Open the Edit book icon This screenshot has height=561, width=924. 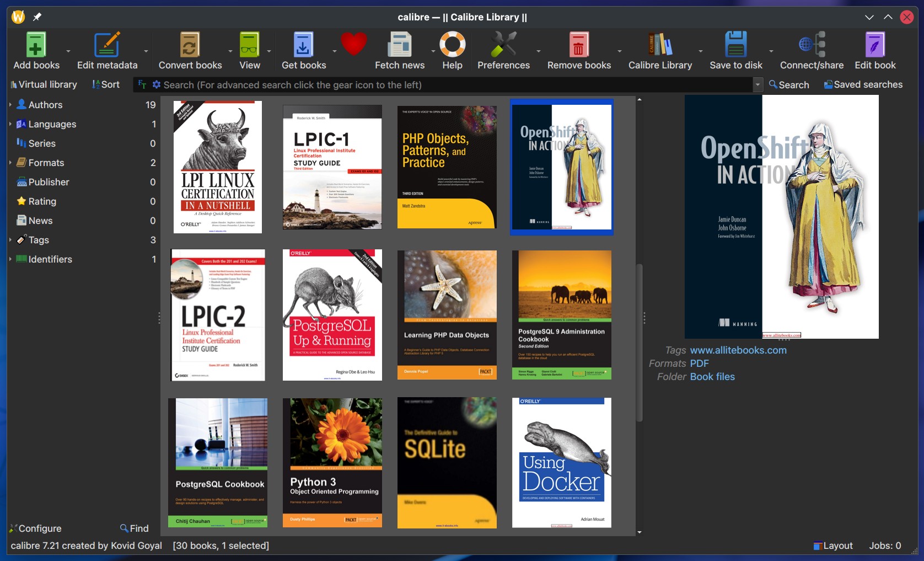tap(875, 45)
